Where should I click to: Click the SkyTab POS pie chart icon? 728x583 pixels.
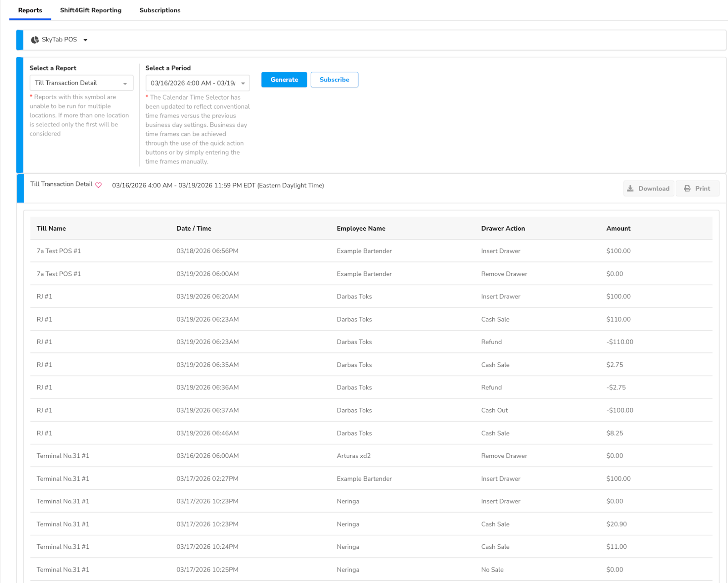click(x=35, y=40)
